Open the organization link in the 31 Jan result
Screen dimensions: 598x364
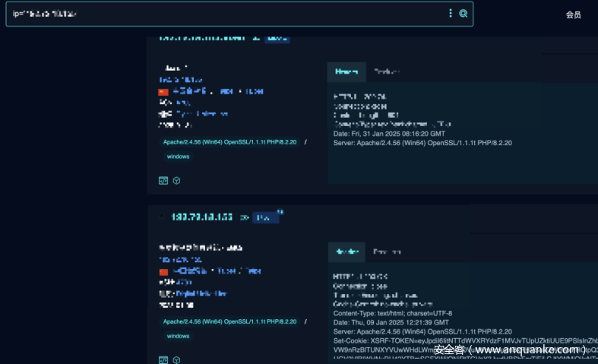coord(202,114)
